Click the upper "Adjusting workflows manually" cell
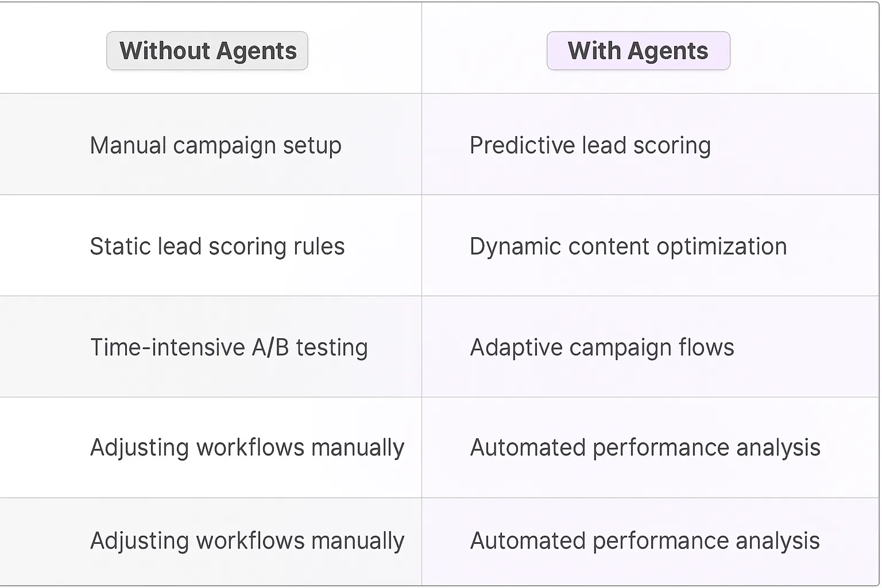The image size is (882, 588). point(247,447)
